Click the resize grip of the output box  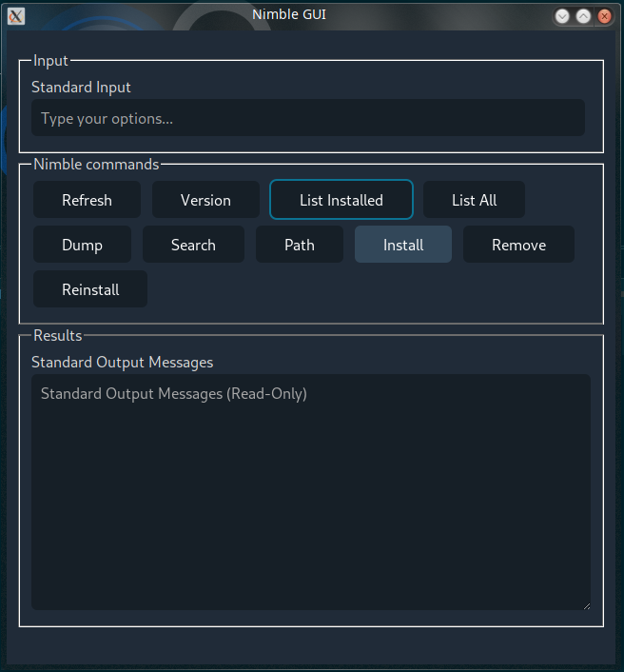click(x=587, y=606)
